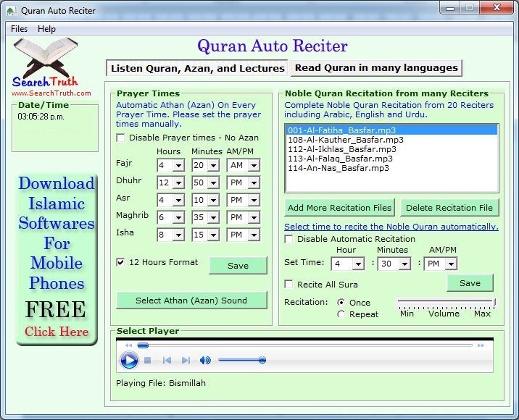Click the 03:05:28 p.m. time display
This screenshot has height=420, width=519.
point(41,117)
